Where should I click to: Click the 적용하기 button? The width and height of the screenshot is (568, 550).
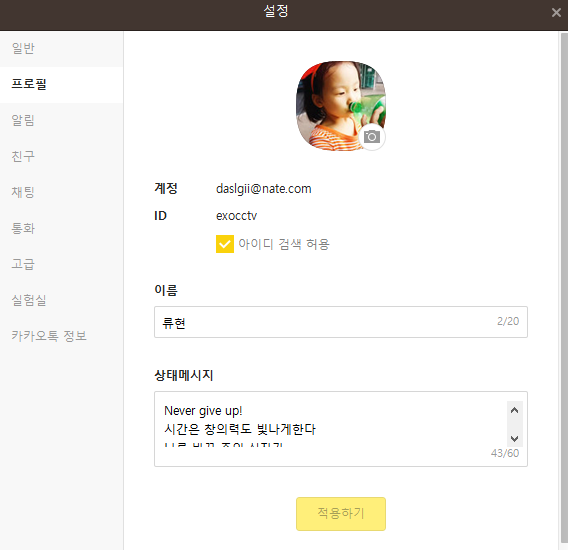[x=341, y=514]
